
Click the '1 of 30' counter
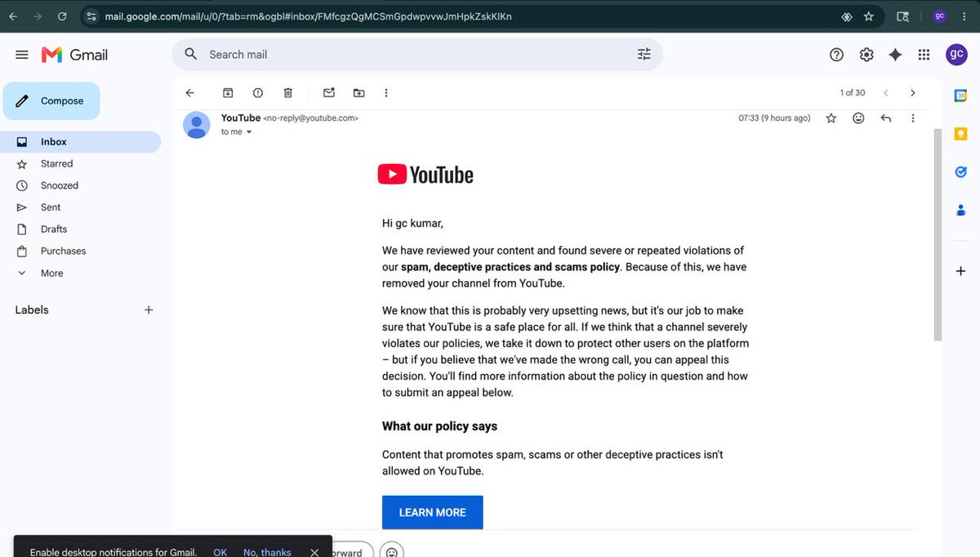[853, 93]
